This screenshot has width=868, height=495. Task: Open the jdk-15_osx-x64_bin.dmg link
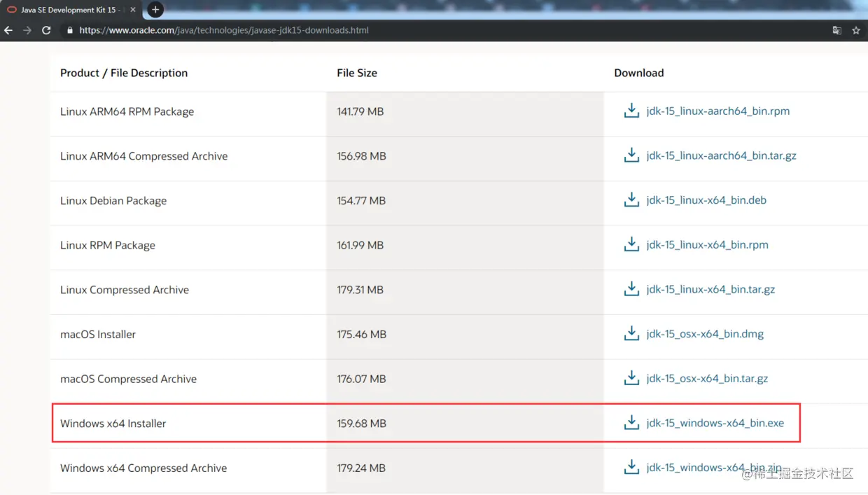coord(705,334)
